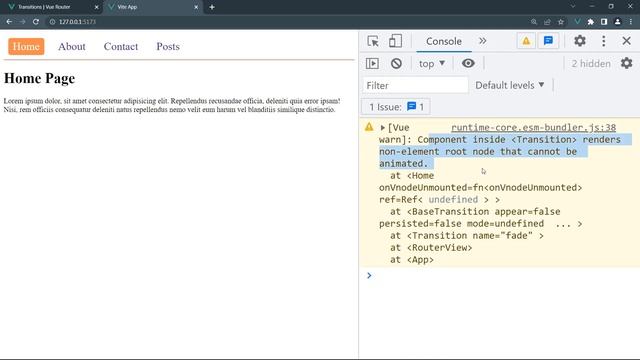Click the 'at <RouterView>' stack line
Image resolution: width=640 pixels, height=360 pixels.
pyautogui.click(x=431, y=248)
